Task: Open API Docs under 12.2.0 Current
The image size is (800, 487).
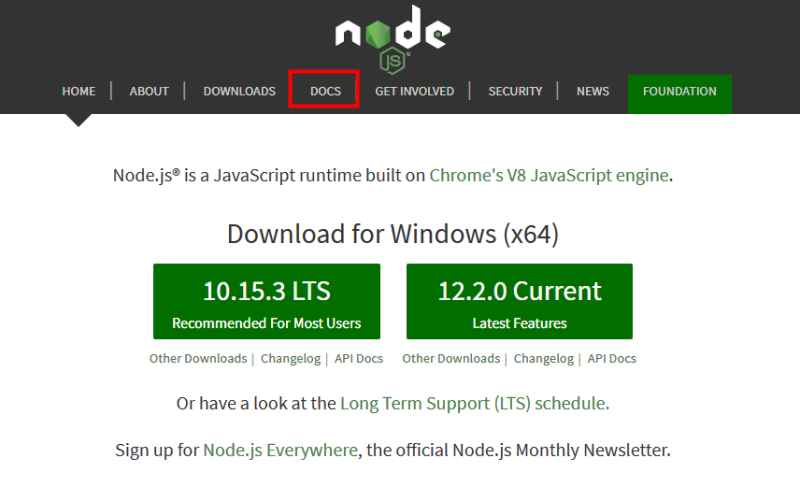Action: [612, 358]
